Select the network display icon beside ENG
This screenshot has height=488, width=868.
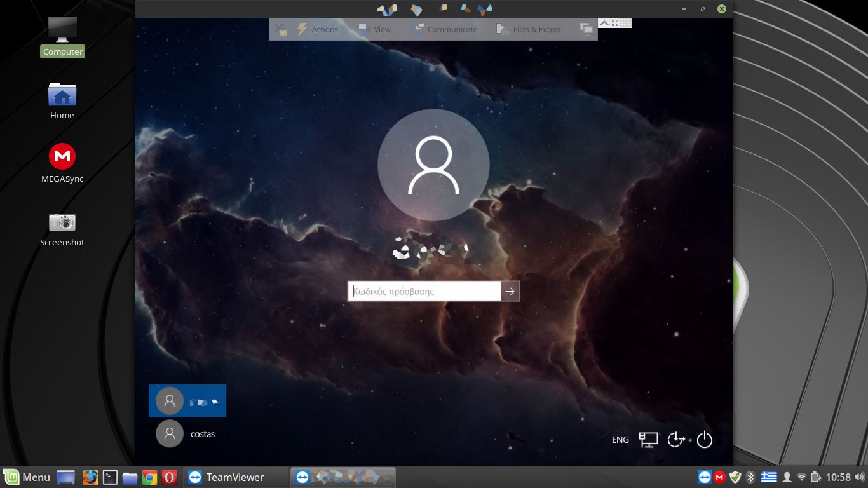click(x=648, y=439)
